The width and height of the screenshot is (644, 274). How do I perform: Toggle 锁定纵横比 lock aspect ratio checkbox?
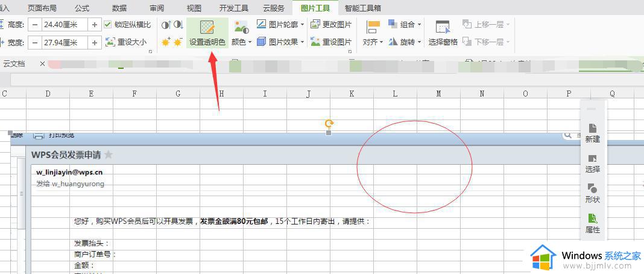point(107,25)
